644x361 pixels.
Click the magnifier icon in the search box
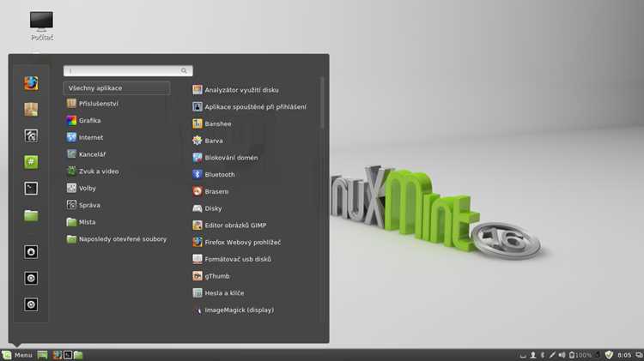click(x=184, y=70)
